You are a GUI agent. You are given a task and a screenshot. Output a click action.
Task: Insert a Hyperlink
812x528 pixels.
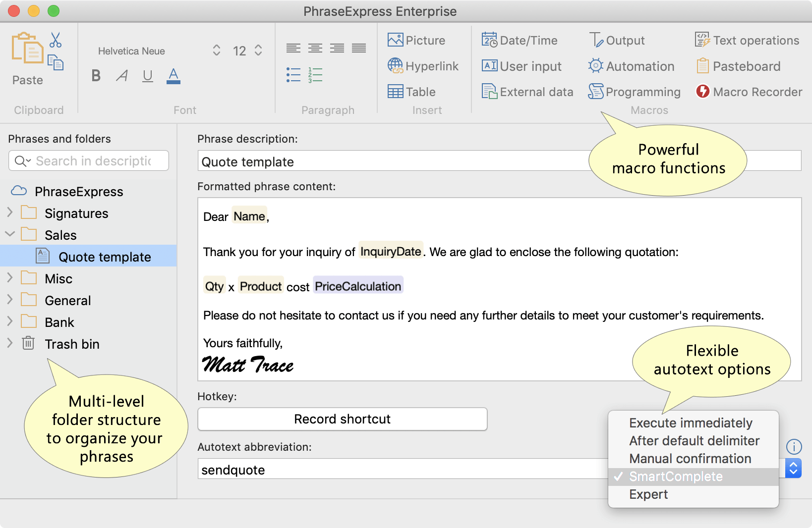423,66
